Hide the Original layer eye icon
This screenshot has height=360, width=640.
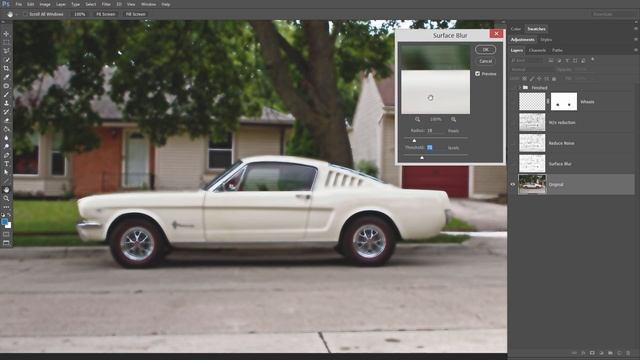tap(513, 184)
